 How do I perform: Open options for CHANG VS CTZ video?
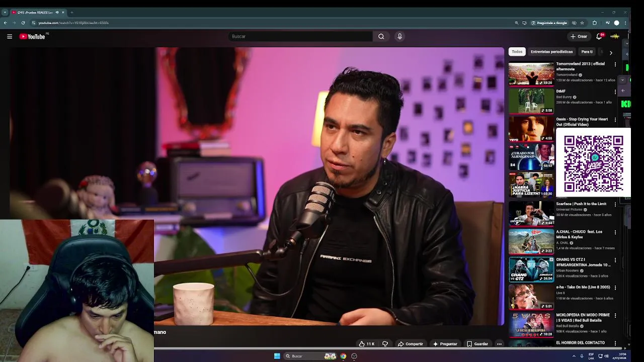[615, 260]
